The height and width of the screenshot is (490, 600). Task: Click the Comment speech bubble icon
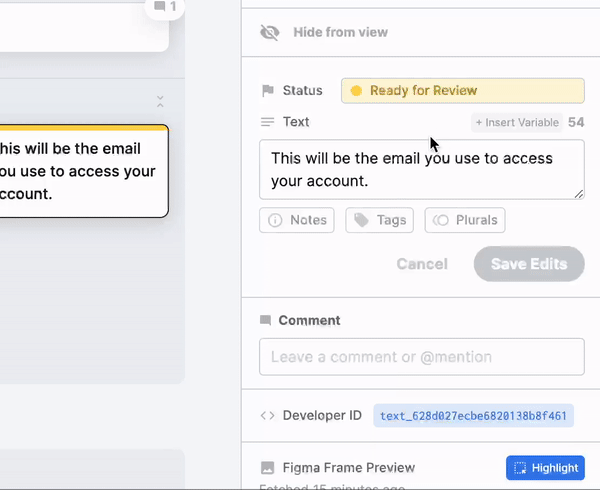click(x=266, y=321)
